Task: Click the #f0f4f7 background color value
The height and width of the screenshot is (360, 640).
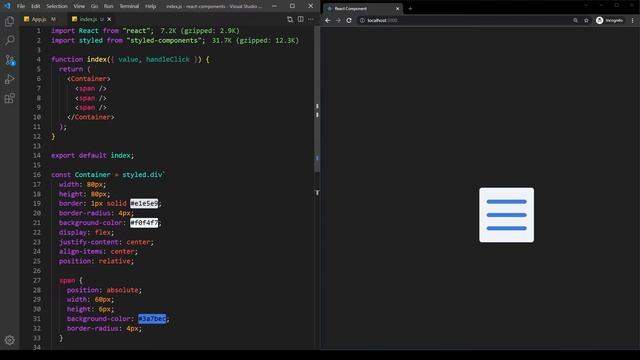Action: pos(144,222)
